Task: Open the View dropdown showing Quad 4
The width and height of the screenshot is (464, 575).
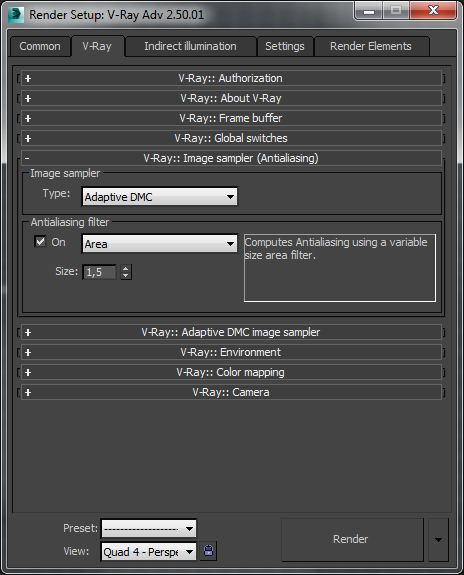Action: pos(149,552)
